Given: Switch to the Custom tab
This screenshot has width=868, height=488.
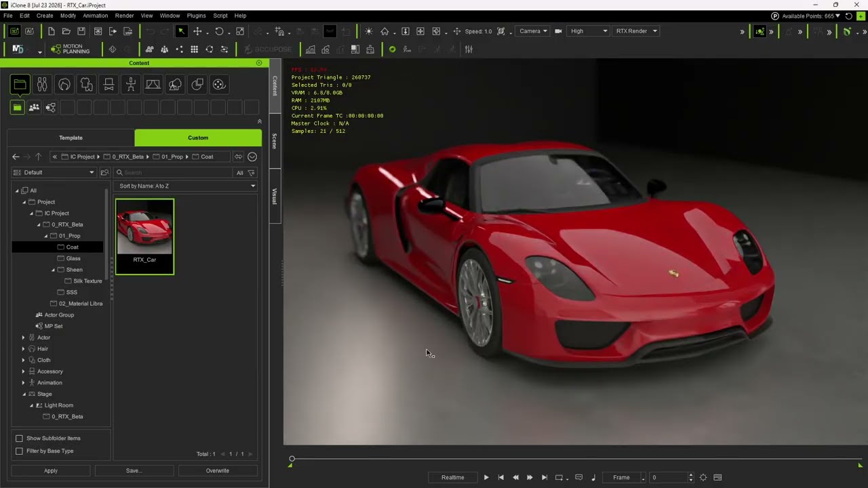Looking at the screenshot, I should coord(198,138).
